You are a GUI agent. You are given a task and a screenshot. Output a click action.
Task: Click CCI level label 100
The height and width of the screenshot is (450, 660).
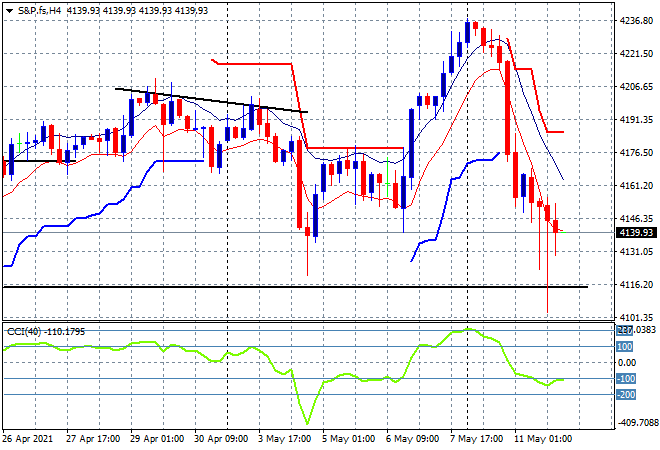(625, 346)
